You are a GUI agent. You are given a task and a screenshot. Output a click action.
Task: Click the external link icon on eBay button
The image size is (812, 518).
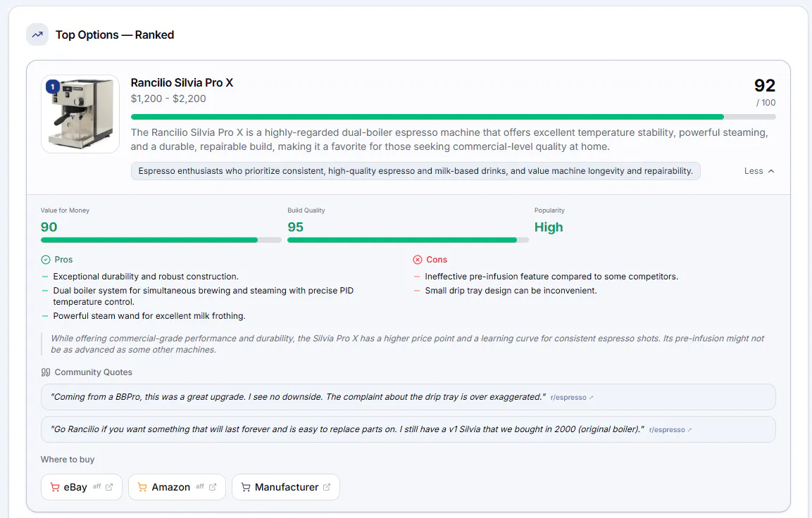[x=109, y=487]
